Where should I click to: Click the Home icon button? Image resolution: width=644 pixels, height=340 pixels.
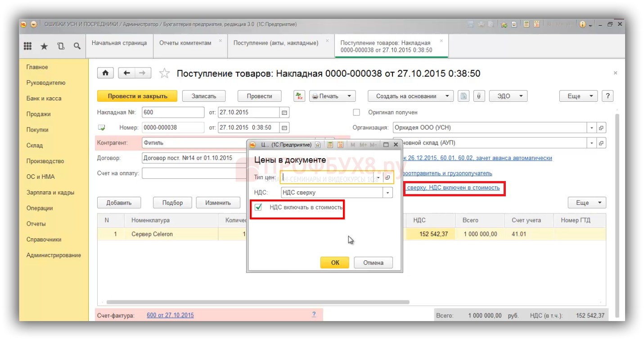tap(105, 73)
